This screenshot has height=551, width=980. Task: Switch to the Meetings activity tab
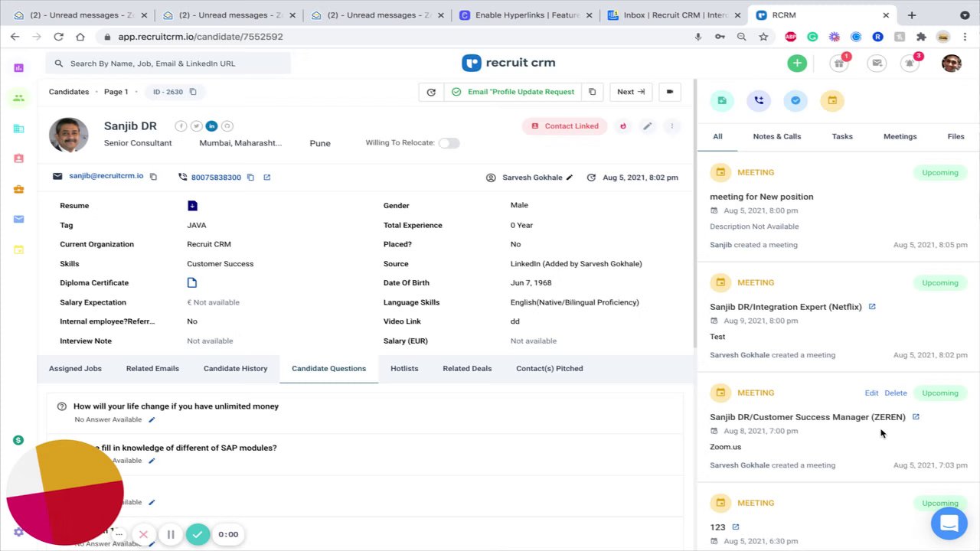tap(900, 136)
